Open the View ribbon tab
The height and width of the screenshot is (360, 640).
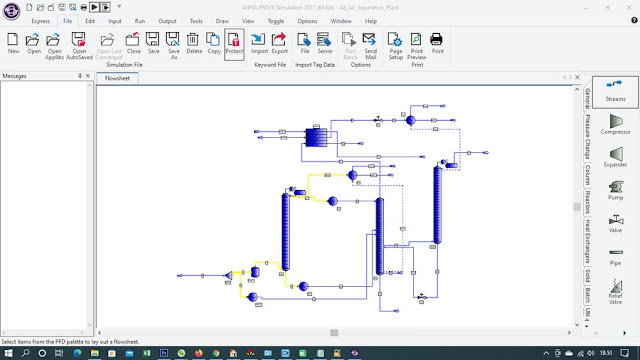point(248,21)
